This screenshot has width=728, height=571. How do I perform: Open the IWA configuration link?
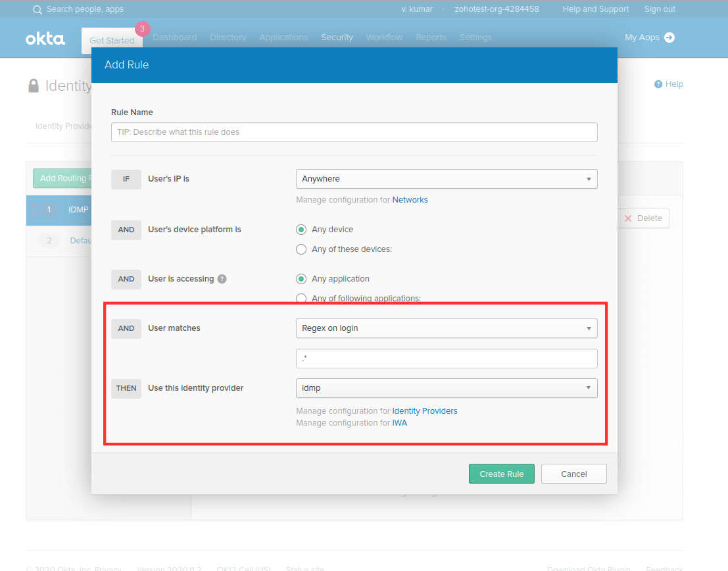[x=399, y=423]
